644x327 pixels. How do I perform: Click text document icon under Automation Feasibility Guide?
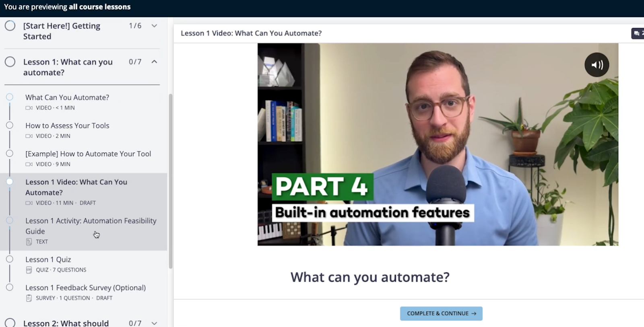(x=29, y=242)
